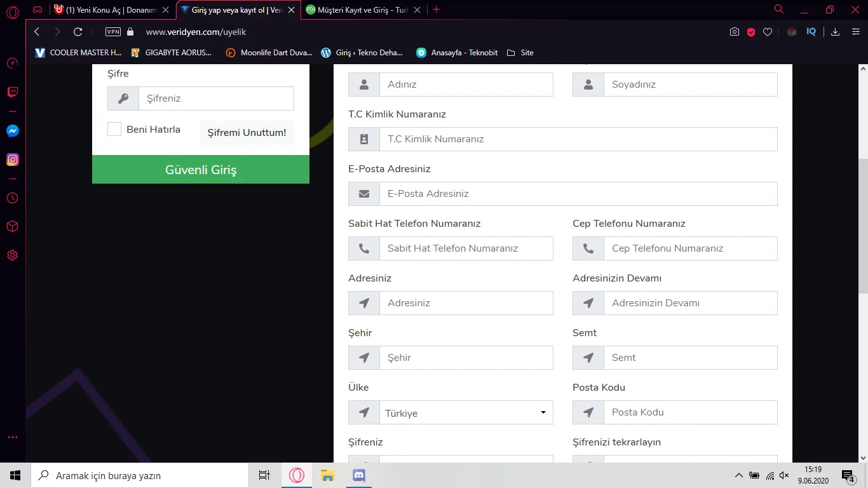
Task: Click the sidebar three-dots setup button
Action: pos(13,438)
